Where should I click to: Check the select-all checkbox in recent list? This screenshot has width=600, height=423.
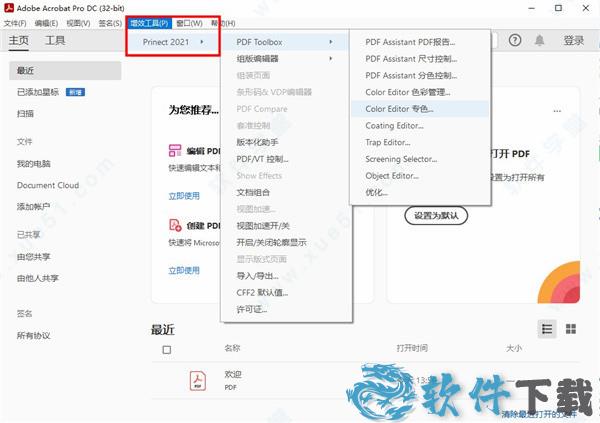(x=167, y=349)
